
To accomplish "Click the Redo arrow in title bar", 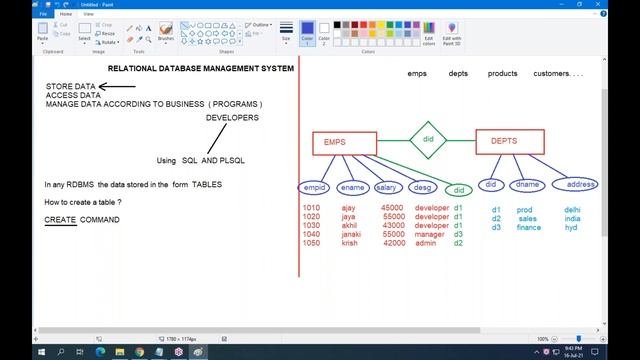I will pos(66,4).
